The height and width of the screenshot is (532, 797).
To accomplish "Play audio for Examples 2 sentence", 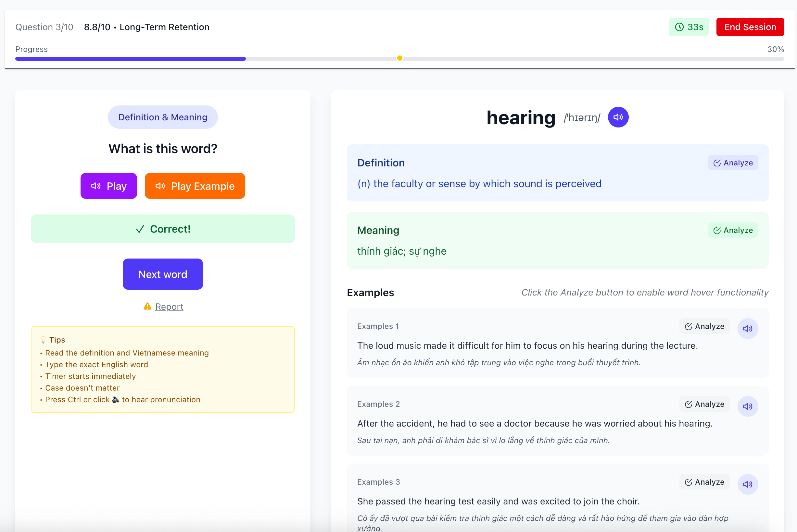I will (747, 406).
